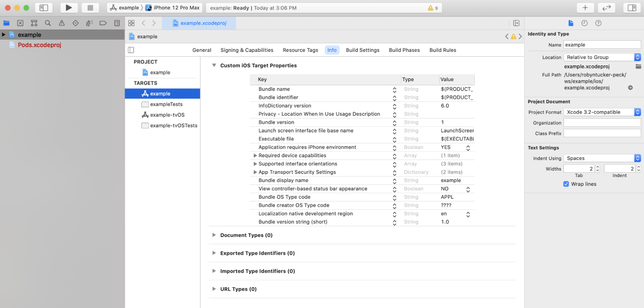Expand Document Types section
644x308 pixels.
[214, 235]
